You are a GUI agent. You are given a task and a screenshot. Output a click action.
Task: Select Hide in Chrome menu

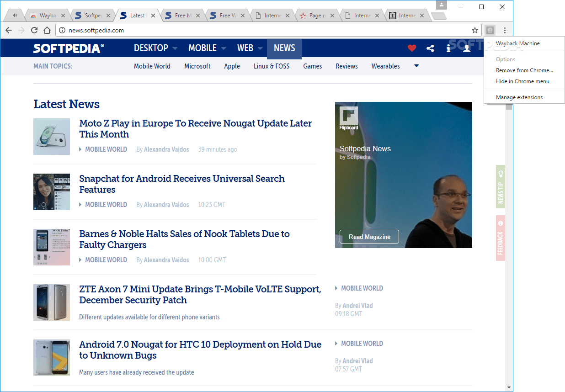click(524, 81)
